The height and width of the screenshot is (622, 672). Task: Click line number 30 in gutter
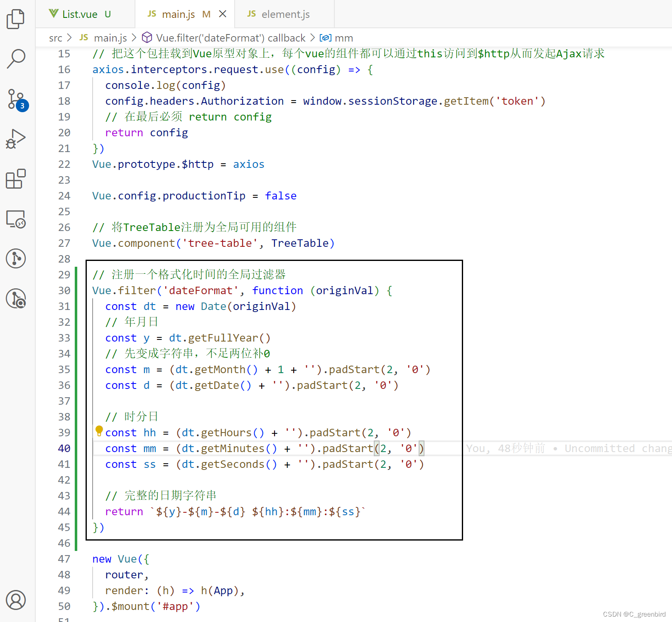64,290
